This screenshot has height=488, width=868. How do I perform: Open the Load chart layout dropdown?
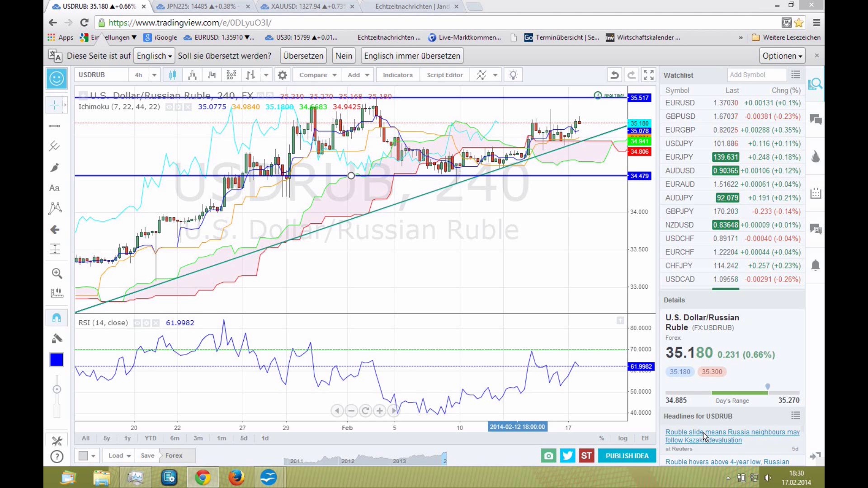click(119, 455)
